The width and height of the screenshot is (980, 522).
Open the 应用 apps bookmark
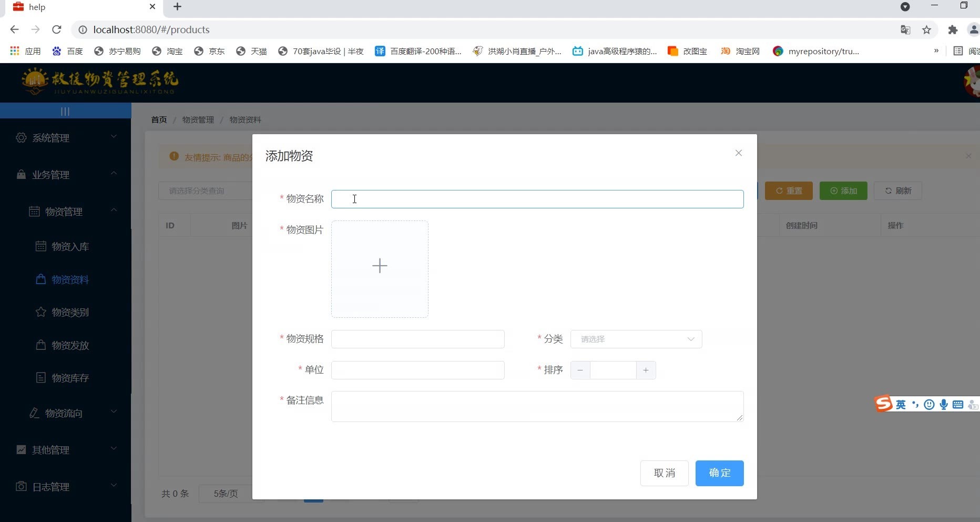pyautogui.click(x=25, y=51)
